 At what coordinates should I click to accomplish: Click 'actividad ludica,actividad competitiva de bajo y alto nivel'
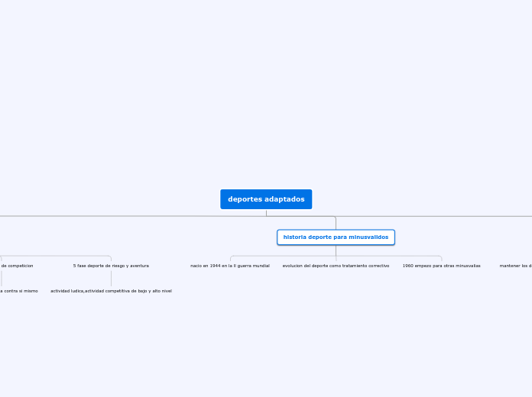pos(112,291)
